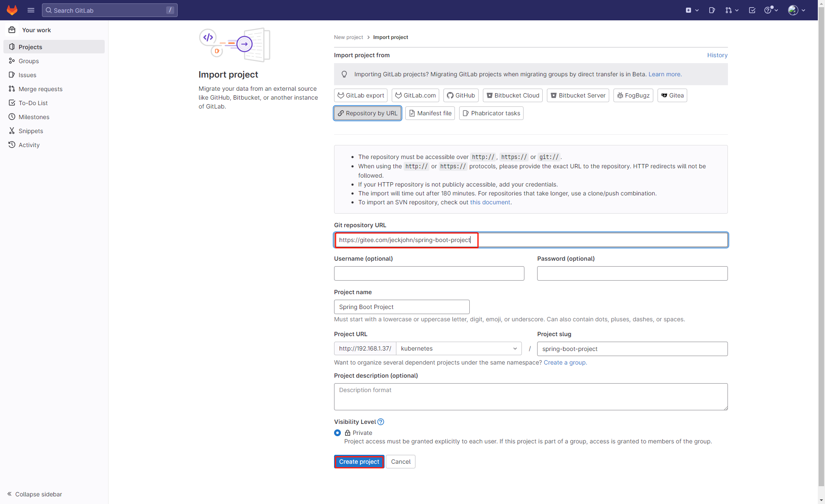Image resolution: width=825 pixels, height=504 pixels.
Task: Click the GitLab fox logo
Action: pyautogui.click(x=12, y=10)
